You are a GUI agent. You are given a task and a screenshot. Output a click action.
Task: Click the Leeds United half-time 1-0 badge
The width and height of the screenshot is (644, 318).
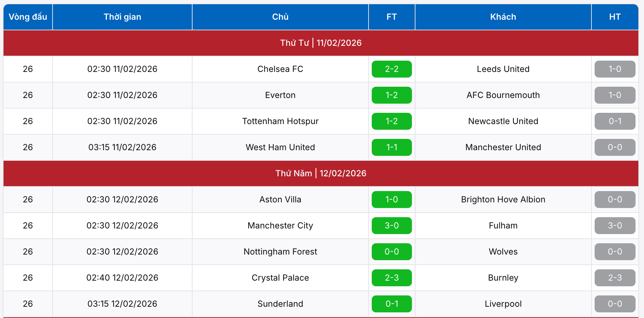click(615, 69)
